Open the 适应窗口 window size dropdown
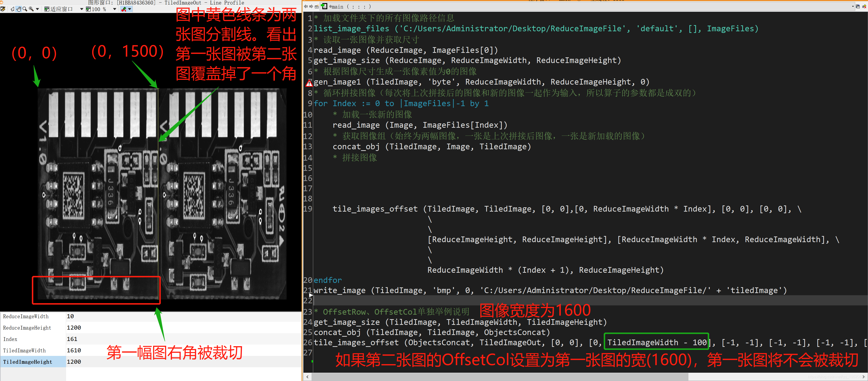The height and width of the screenshot is (381, 868). 81,9
